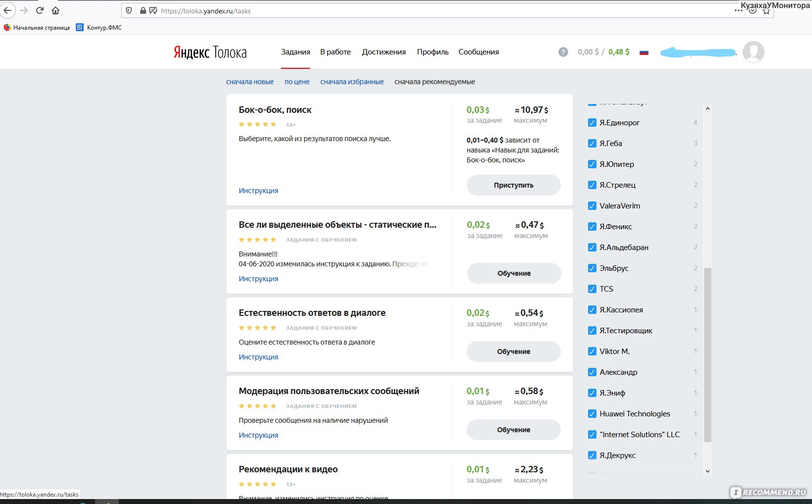This screenshot has width=812, height=504.
Task: Toggle TCS checkbox
Action: 592,289
